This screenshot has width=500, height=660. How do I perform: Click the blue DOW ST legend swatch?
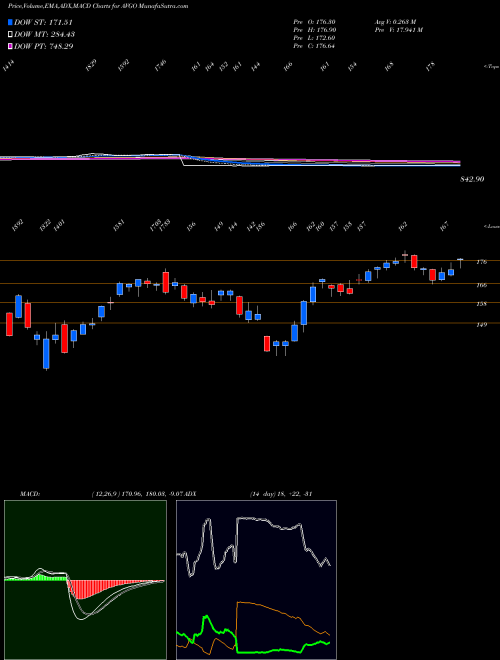pos(10,22)
